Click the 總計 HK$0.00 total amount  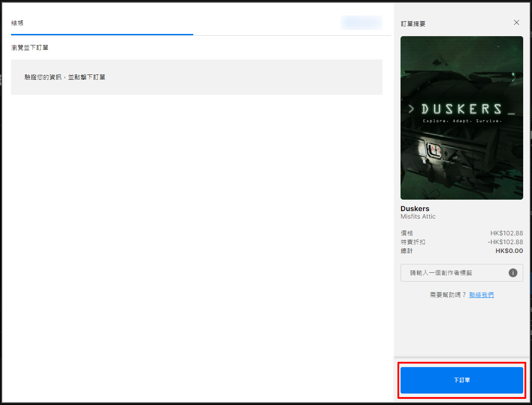pyautogui.click(x=509, y=251)
